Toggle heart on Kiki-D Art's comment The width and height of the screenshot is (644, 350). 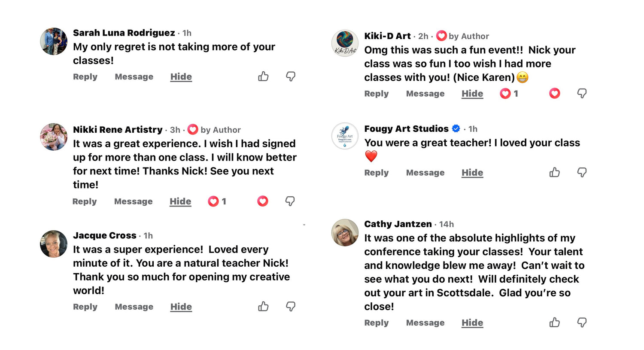coord(554,94)
